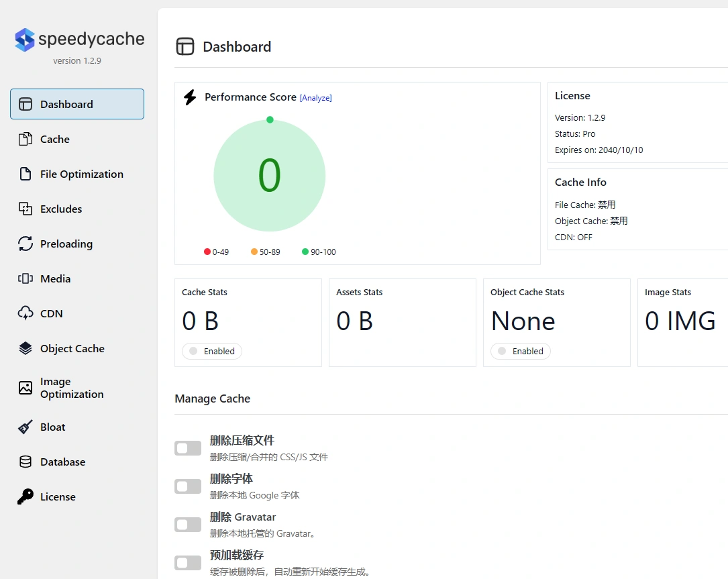Enable the 预加载缓存 toggle
Viewport: 728px width, 579px height.
click(x=187, y=562)
